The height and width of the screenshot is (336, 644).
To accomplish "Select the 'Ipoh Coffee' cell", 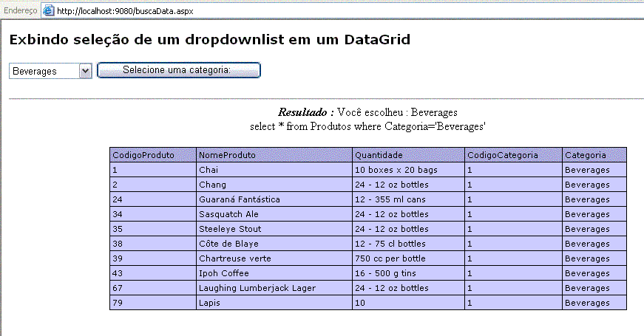I will coord(274,273).
